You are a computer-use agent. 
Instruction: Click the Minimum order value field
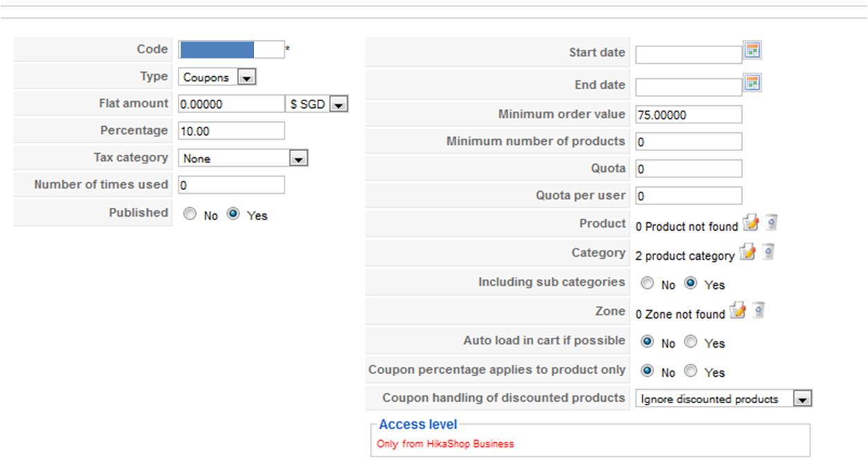(x=689, y=115)
